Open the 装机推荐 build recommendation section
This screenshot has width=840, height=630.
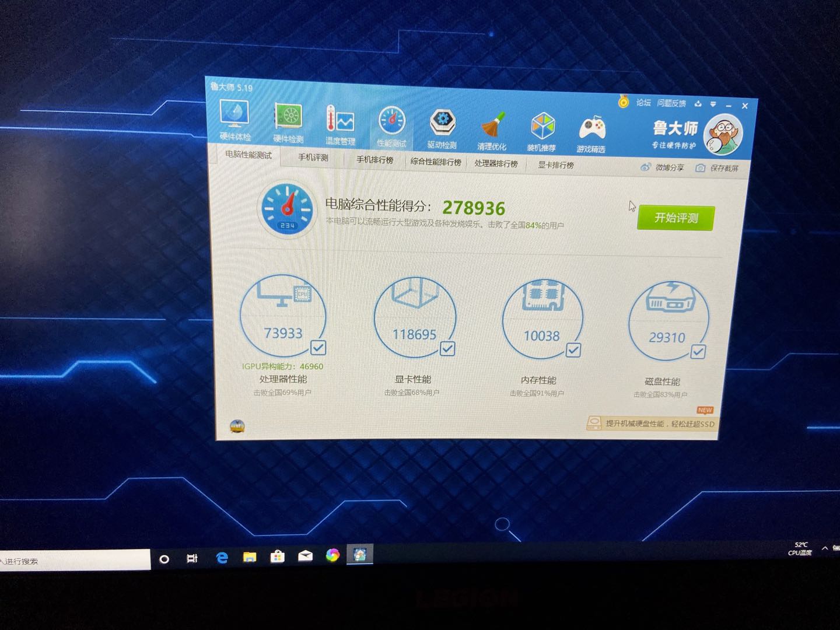(x=542, y=132)
